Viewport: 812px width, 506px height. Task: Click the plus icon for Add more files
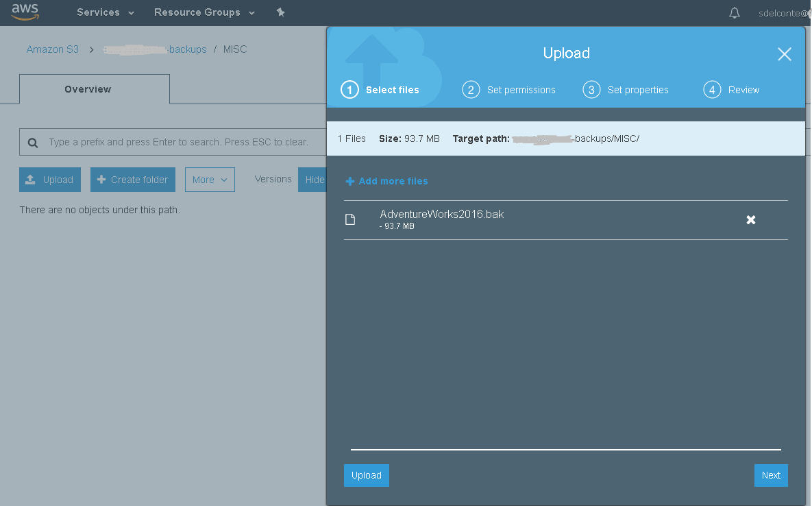point(350,181)
